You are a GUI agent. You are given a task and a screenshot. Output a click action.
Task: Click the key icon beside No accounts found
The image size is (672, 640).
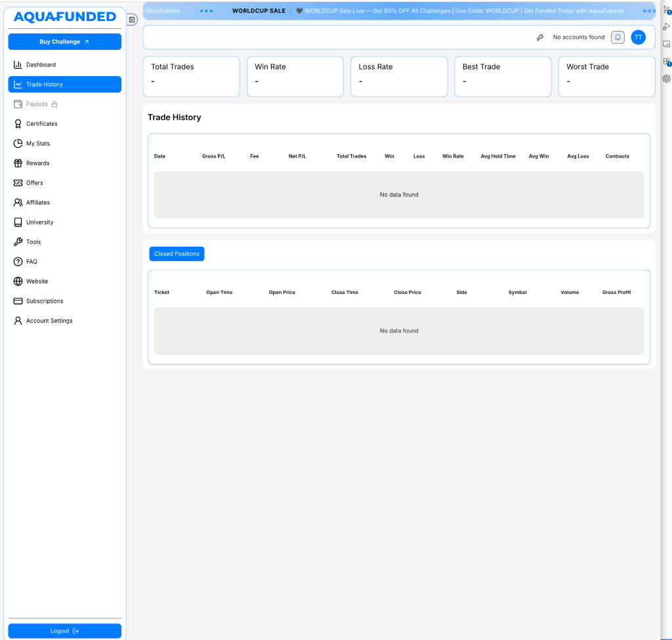click(540, 37)
